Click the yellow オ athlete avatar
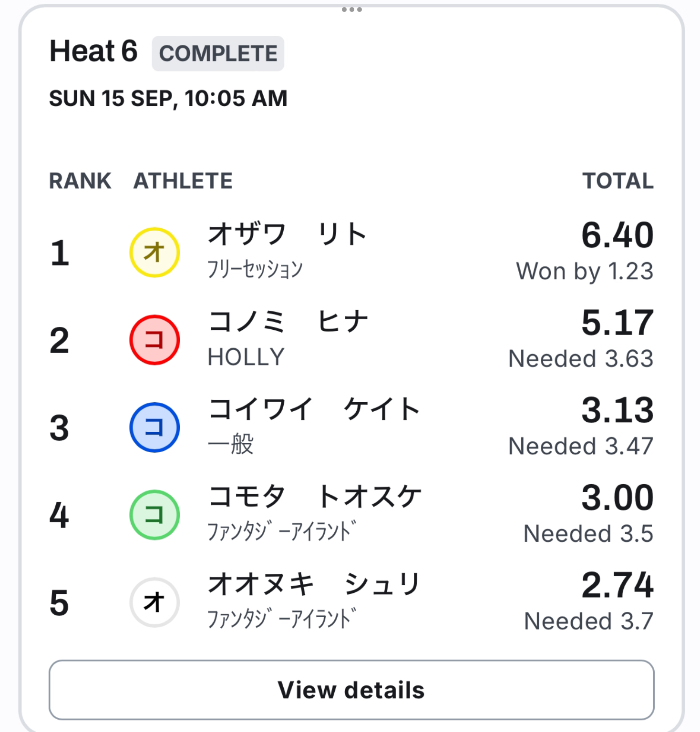This screenshot has height=732, width=700. (x=154, y=253)
